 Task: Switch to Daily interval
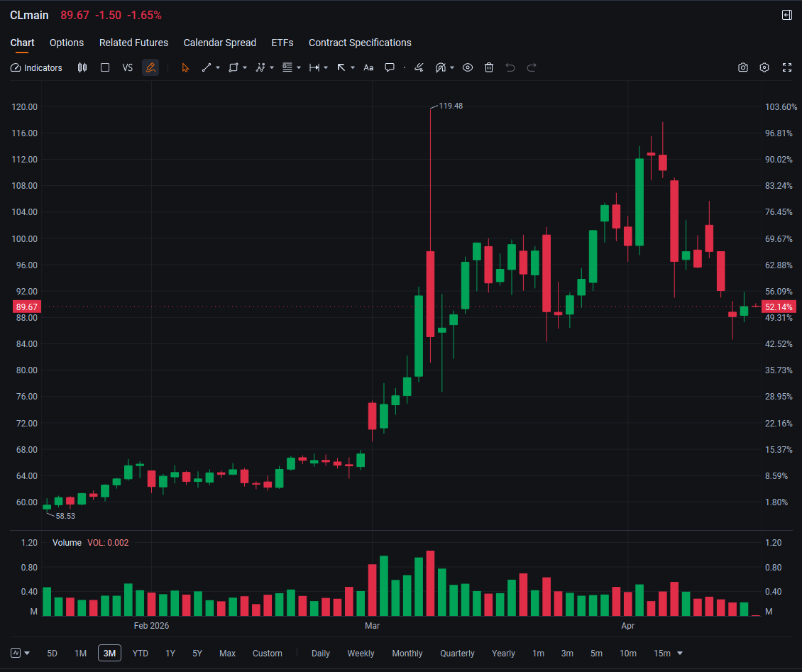coord(321,653)
